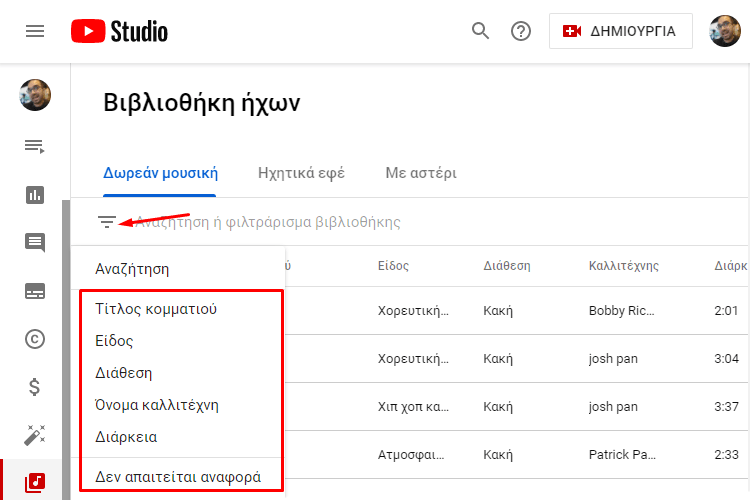Click the sidebar vertical scrollbar
The width and height of the screenshot is (750, 500).
tap(66, 349)
